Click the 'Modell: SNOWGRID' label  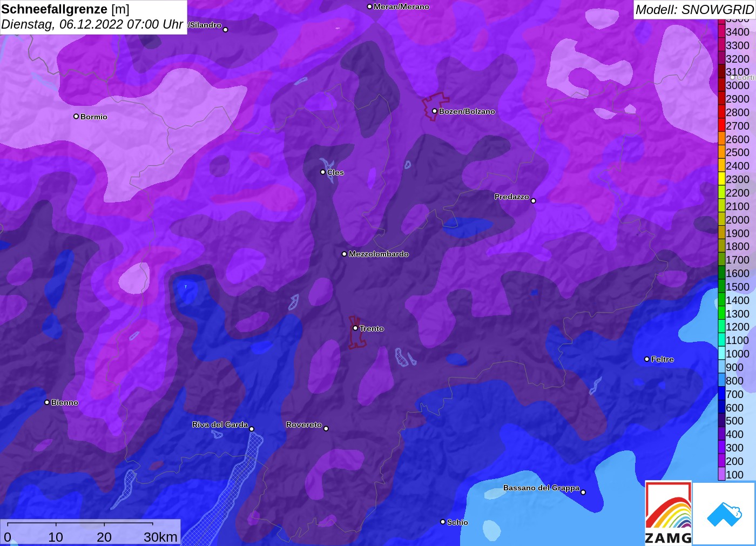click(x=694, y=10)
